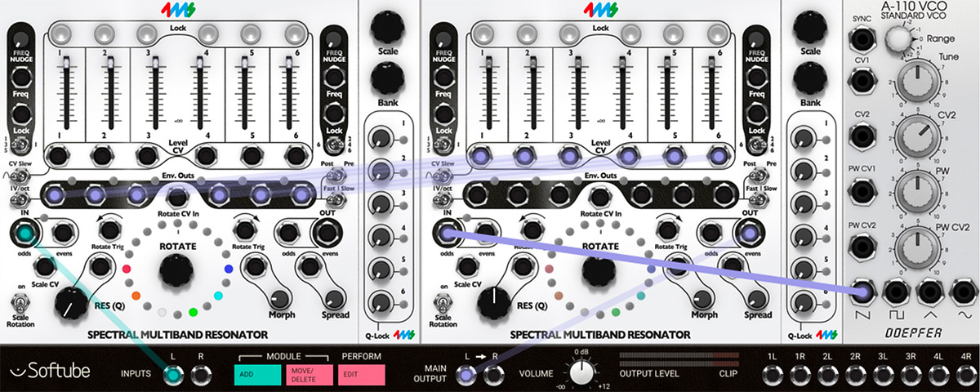Screen dimensions: 980x392
Task: Click the CV1 input jack on the Doepfer VCO
Action: tap(862, 80)
